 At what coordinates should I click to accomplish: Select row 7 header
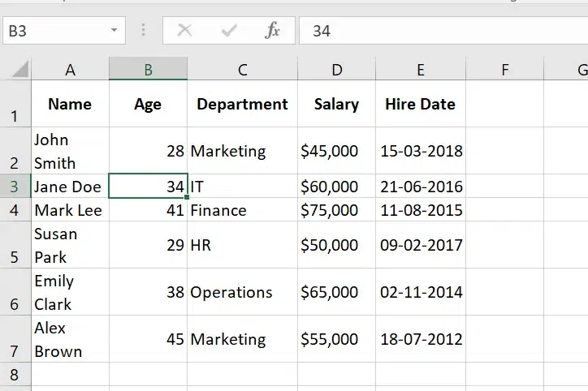pyautogui.click(x=15, y=339)
